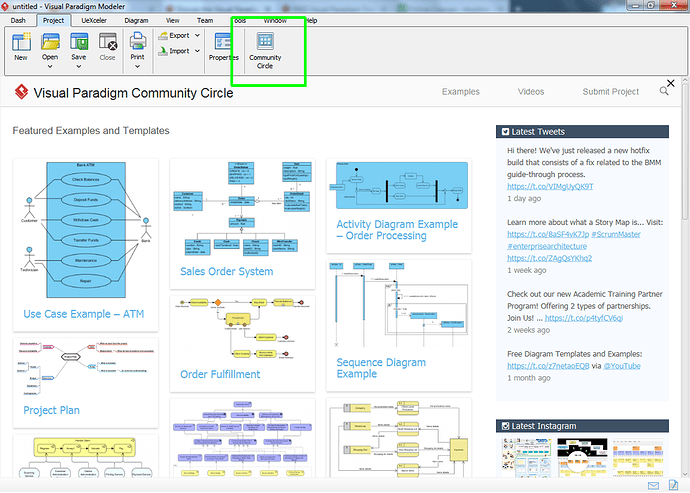Click the Import icon in ribbon

tap(164, 51)
